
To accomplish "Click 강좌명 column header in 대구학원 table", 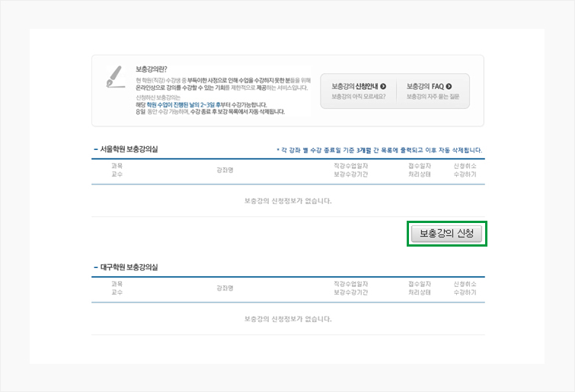I will [x=225, y=288].
